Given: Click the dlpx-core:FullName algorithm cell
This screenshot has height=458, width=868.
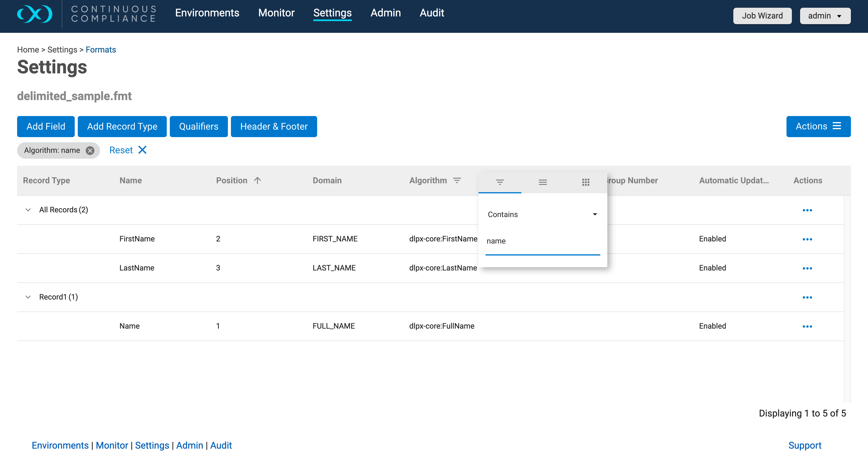Looking at the screenshot, I should [442, 326].
